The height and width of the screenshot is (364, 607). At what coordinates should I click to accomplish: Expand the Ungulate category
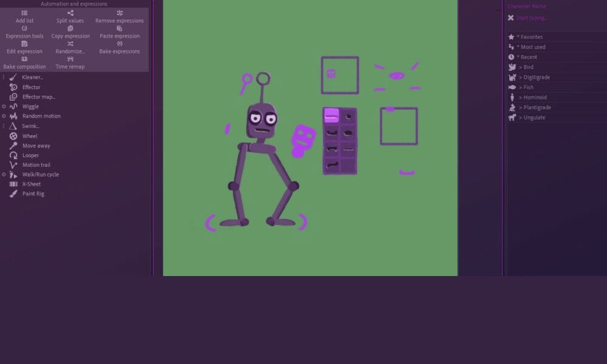(x=532, y=118)
